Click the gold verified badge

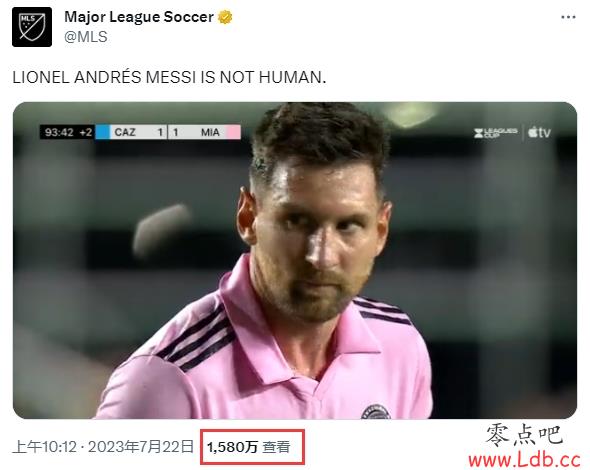point(225,17)
